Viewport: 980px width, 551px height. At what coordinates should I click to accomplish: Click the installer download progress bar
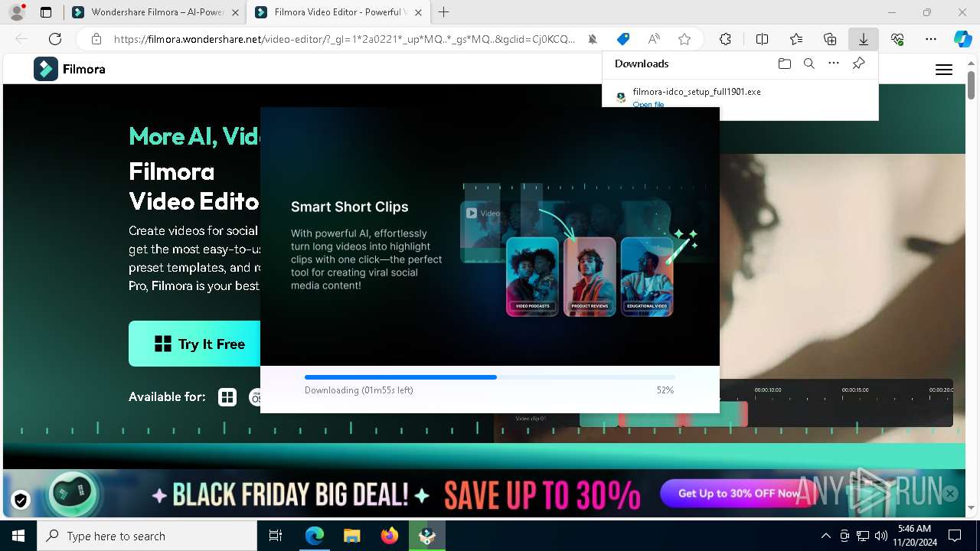490,377
